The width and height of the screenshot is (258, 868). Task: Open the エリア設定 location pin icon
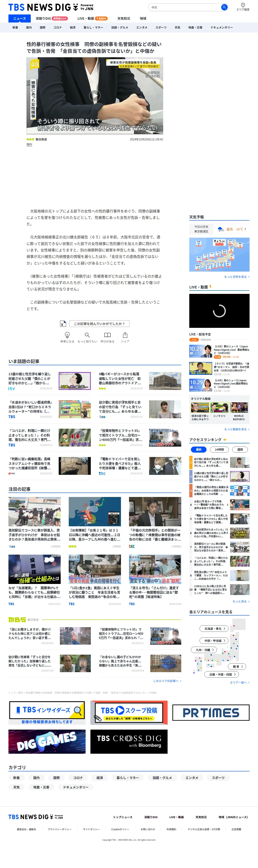[x=243, y=5]
